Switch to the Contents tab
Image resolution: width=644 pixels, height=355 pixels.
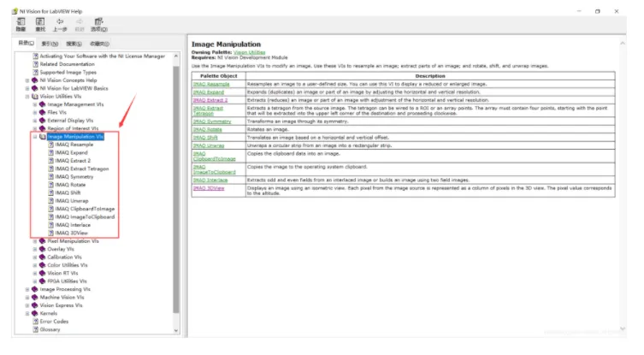pyautogui.click(x=26, y=43)
